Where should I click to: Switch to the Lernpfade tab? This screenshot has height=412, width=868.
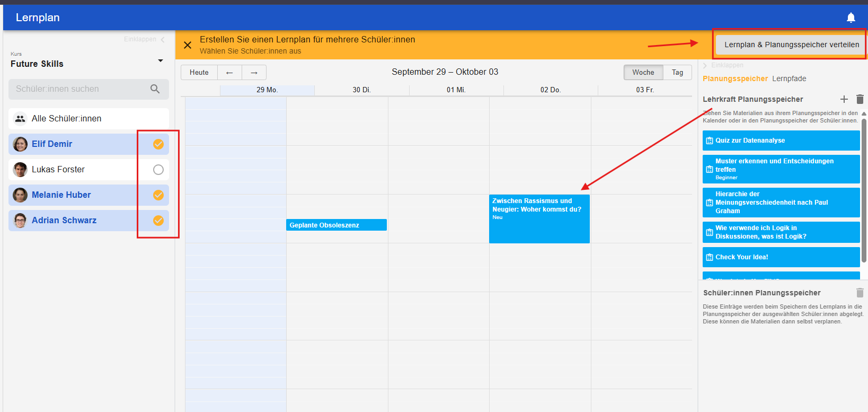tap(789, 78)
